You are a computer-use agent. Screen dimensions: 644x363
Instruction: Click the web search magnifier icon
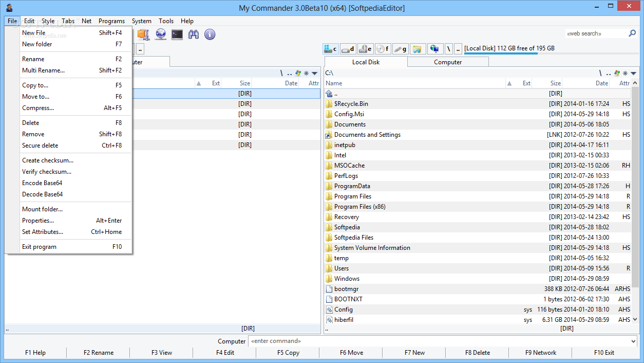(x=632, y=33)
